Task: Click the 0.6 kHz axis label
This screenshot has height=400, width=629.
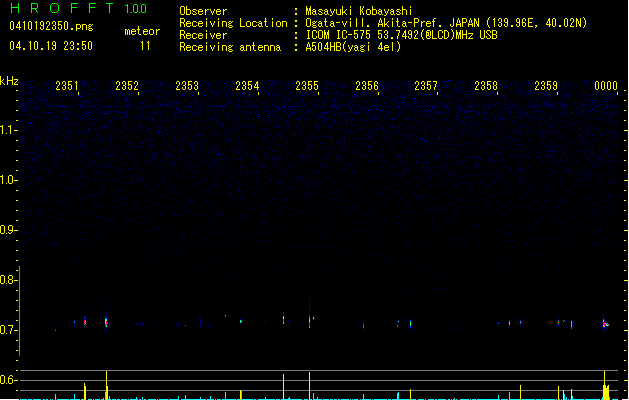Action: (8, 380)
